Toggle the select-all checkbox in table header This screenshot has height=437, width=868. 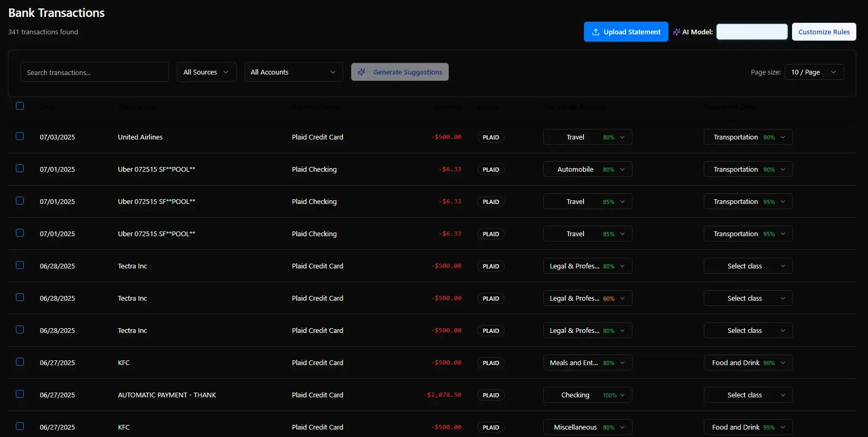[20, 106]
